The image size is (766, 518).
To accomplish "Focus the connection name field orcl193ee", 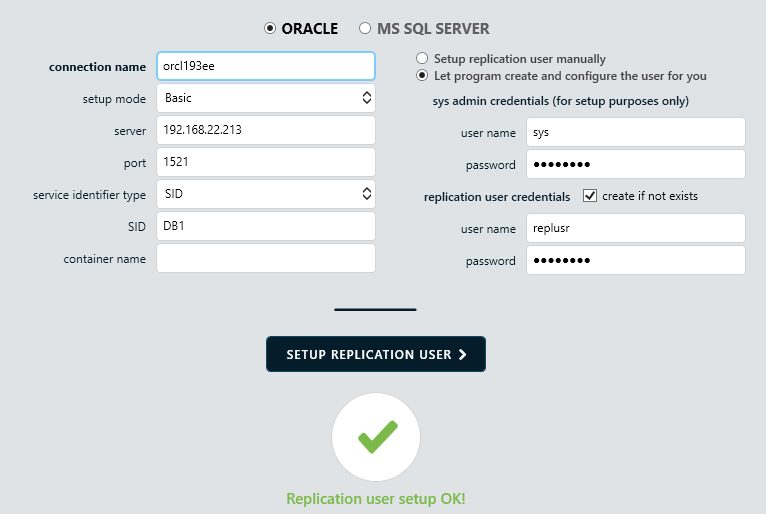I will pyautogui.click(x=266, y=66).
